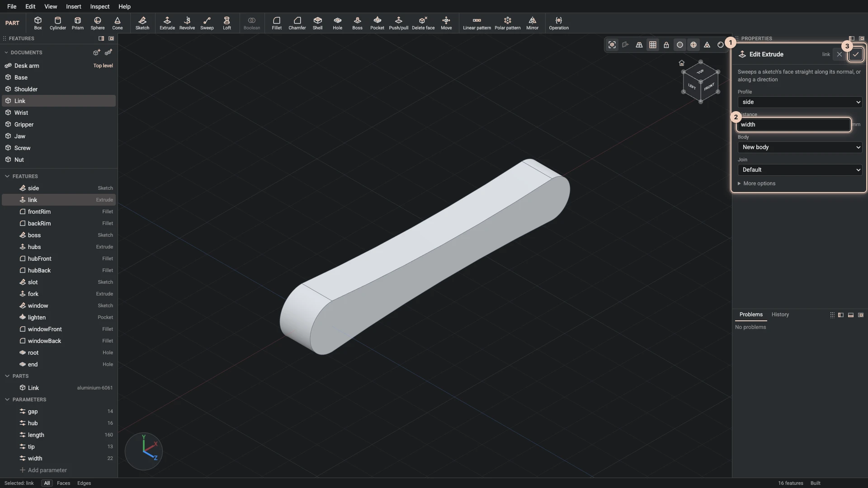Add a new part document
Viewport: 868px width, 488px height.
coord(96,52)
